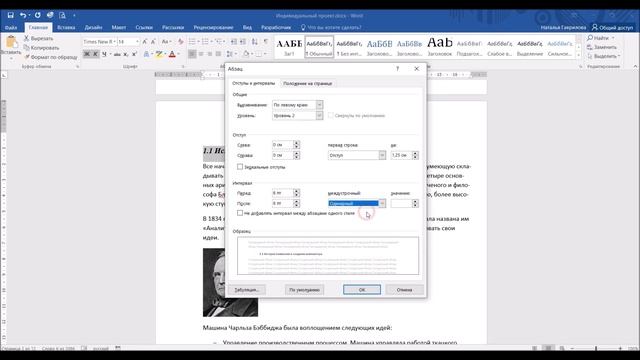Justify text in ribbon

point(218,54)
